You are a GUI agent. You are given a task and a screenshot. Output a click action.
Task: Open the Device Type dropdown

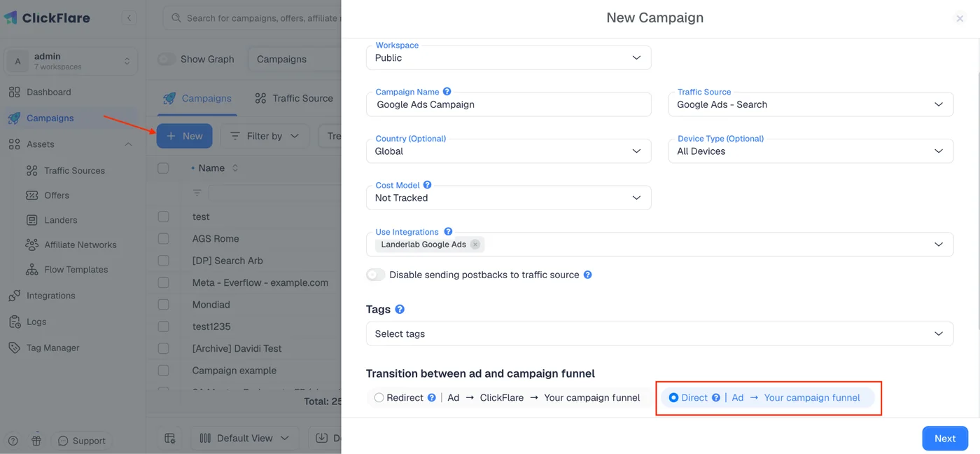(x=811, y=151)
